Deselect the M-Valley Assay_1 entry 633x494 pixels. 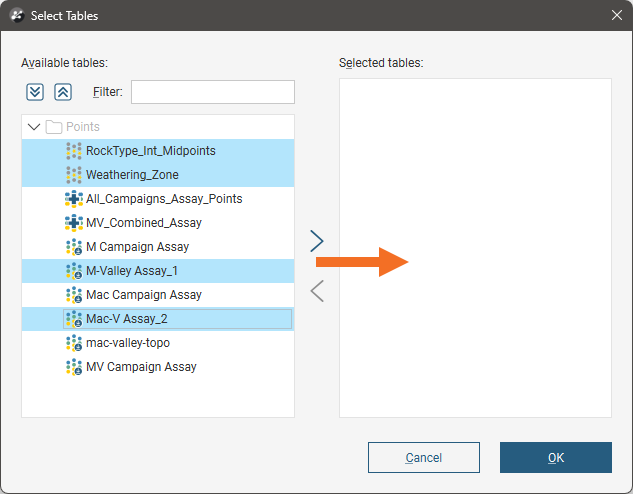(x=132, y=271)
